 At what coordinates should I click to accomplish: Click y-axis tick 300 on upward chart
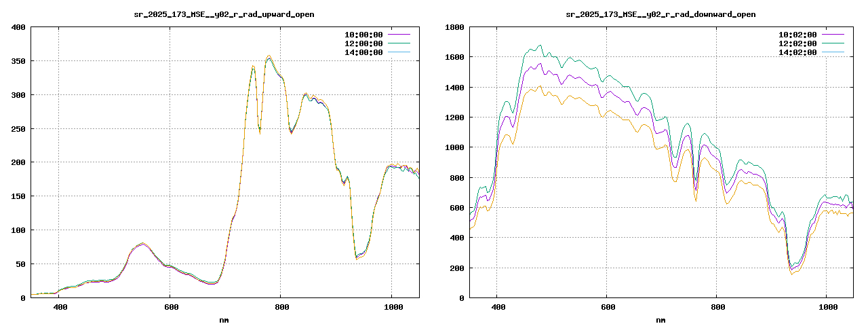click(18, 95)
